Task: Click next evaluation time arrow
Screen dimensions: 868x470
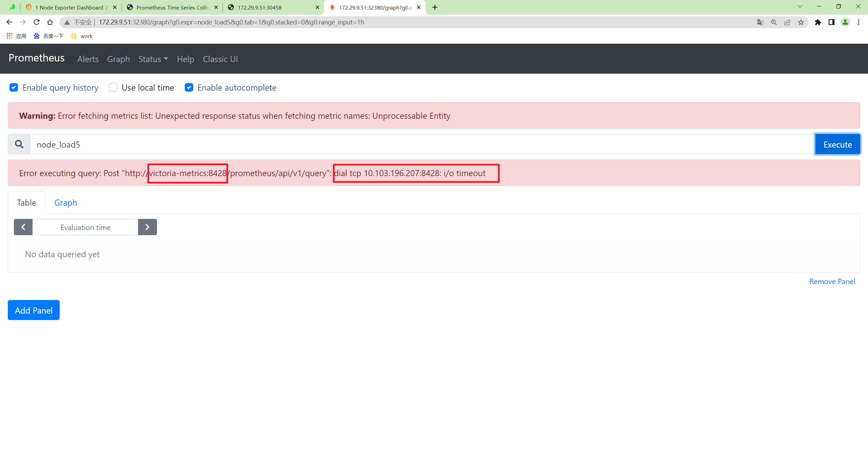Action: coord(147,227)
